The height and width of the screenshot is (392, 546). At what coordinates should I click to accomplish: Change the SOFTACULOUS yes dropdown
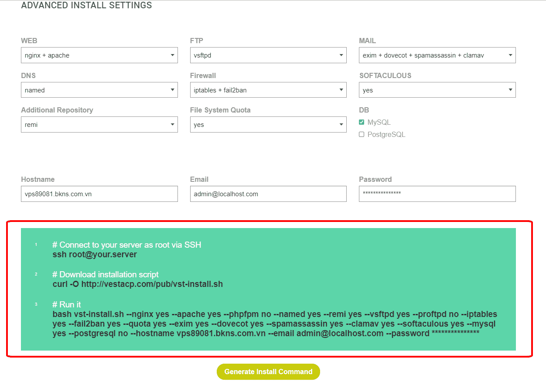coord(437,90)
